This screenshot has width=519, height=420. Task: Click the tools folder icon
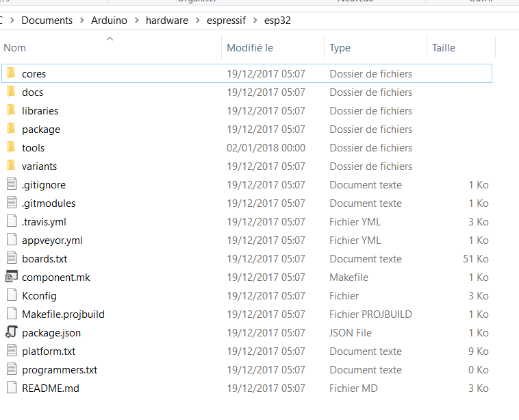(x=10, y=147)
